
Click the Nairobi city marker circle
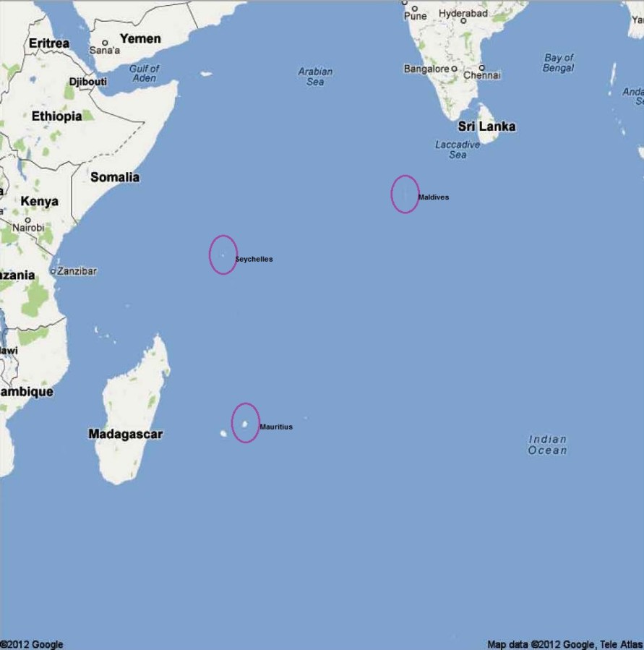tap(27, 220)
